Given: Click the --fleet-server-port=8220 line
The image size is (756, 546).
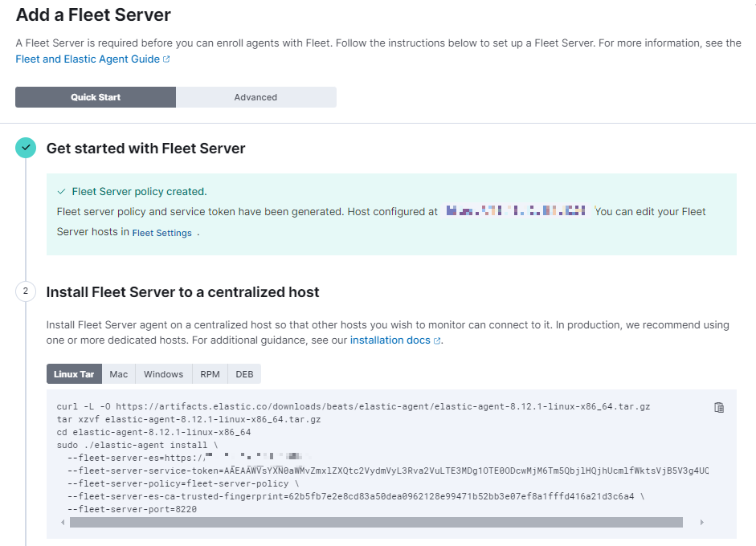Looking at the screenshot, I should coord(132,509).
